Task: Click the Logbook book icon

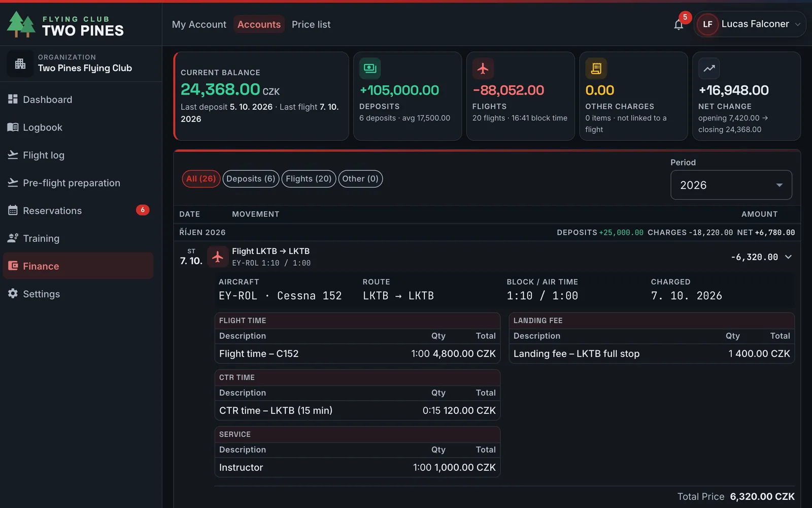Action: click(x=13, y=127)
